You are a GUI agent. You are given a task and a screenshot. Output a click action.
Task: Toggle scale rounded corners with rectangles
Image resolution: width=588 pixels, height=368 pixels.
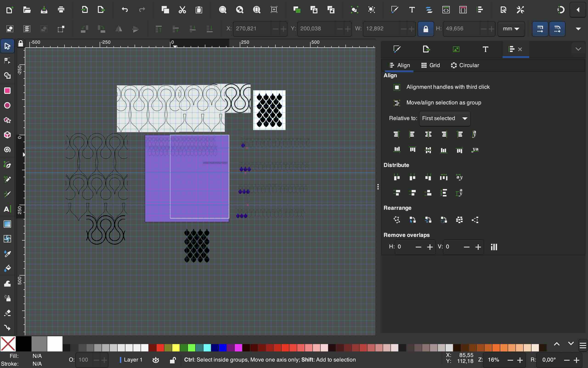[x=557, y=29]
